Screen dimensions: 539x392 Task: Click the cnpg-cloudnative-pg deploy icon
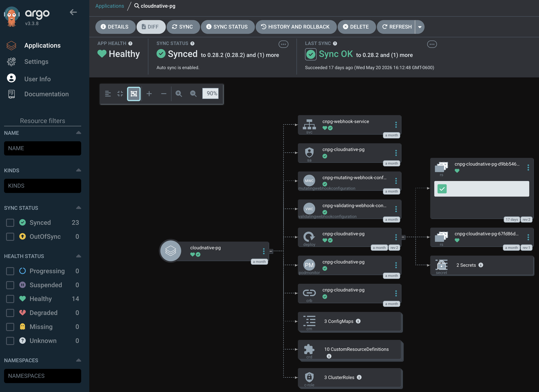[309, 237]
